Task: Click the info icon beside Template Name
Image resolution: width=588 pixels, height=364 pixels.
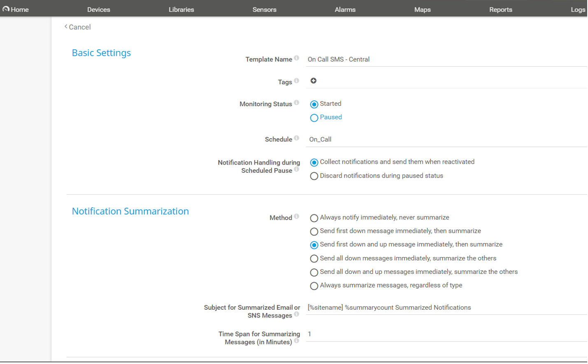Action: tap(296, 58)
